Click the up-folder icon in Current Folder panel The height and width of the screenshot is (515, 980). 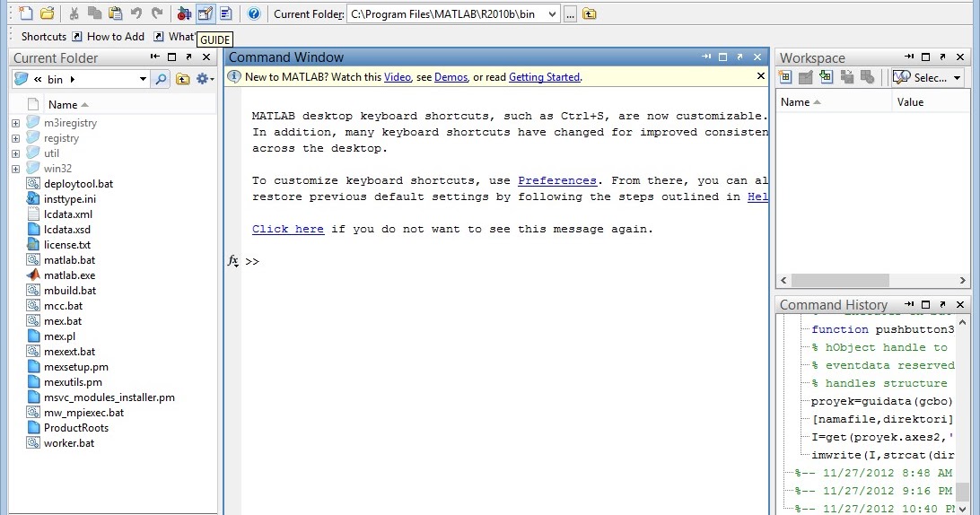point(182,79)
